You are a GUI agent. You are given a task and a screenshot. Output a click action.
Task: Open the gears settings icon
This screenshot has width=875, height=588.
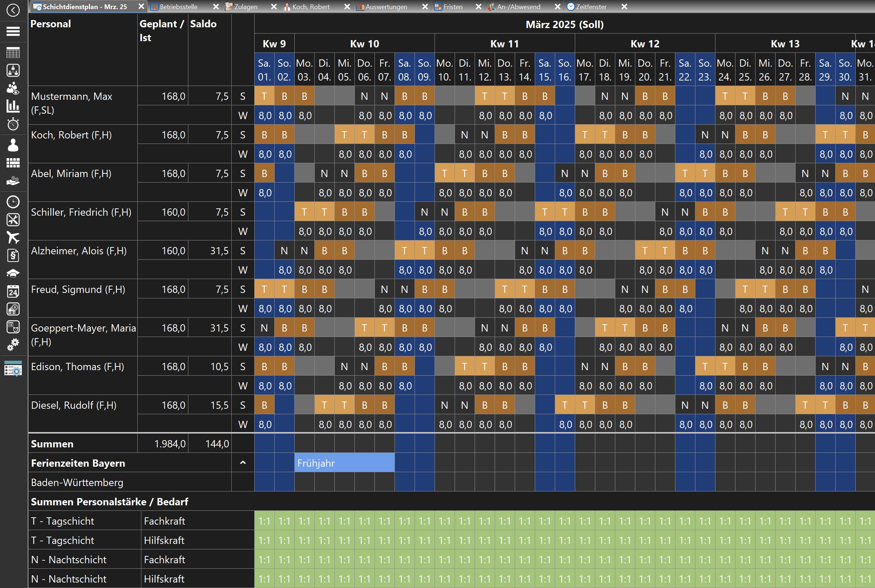13,344
